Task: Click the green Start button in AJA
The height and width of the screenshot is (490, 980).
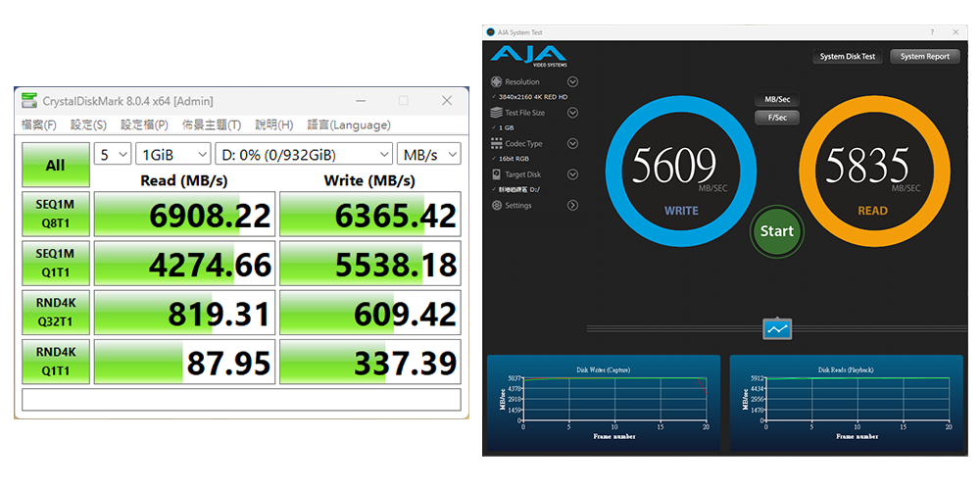Action: (x=777, y=231)
